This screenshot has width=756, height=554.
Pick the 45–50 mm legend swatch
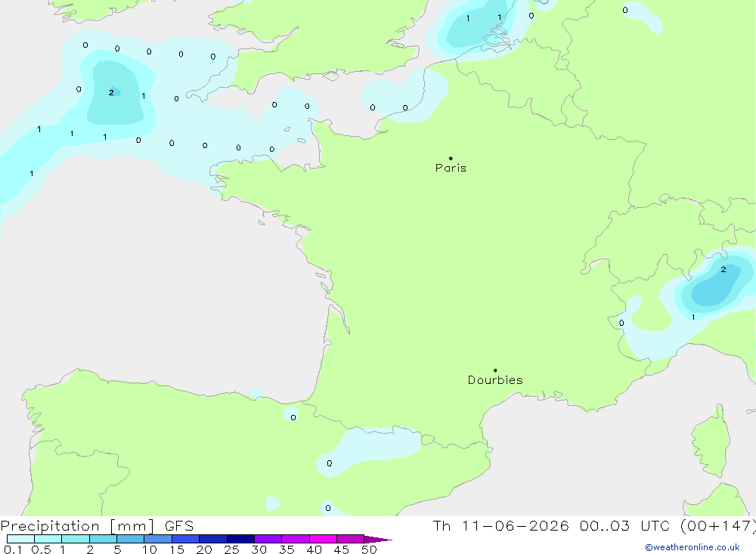351,539
